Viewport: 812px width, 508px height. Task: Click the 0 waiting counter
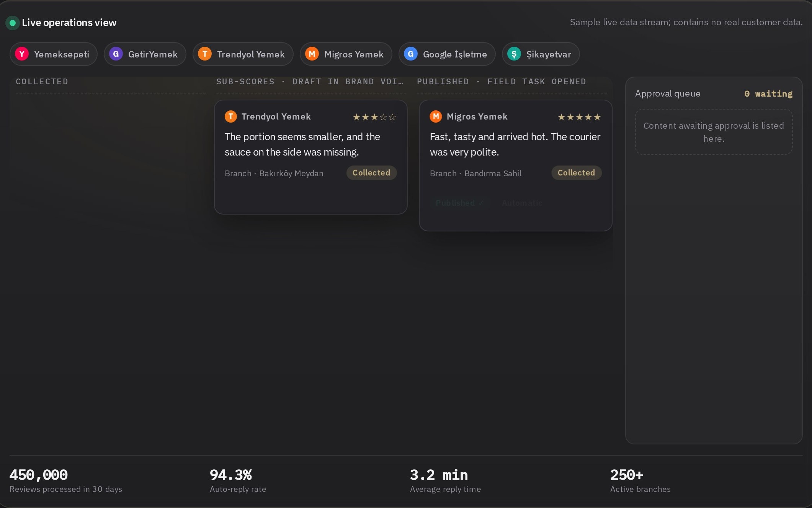pos(768,94)
